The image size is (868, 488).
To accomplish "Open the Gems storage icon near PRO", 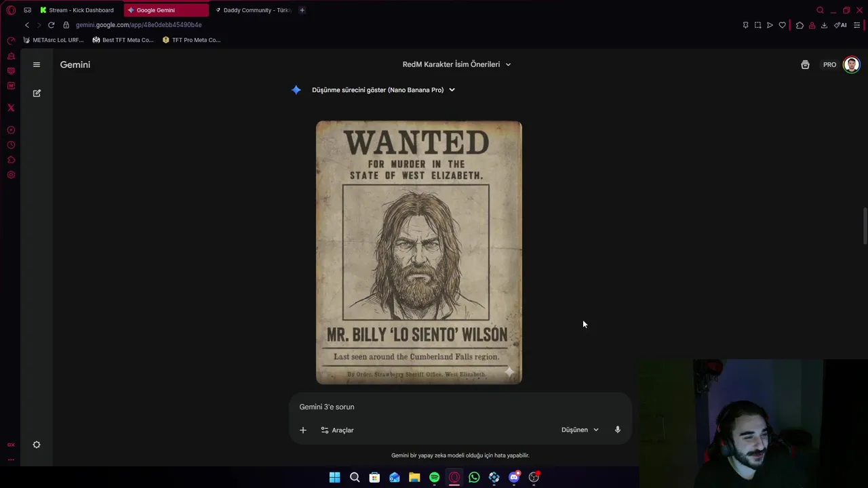I will click(805, 65).
